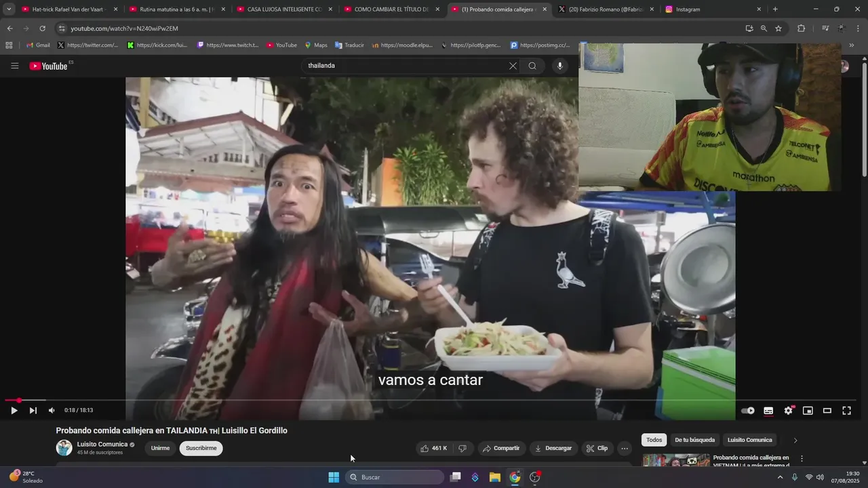
Task: Click the youtube.com address bar
Action: (x=400, y=28)
